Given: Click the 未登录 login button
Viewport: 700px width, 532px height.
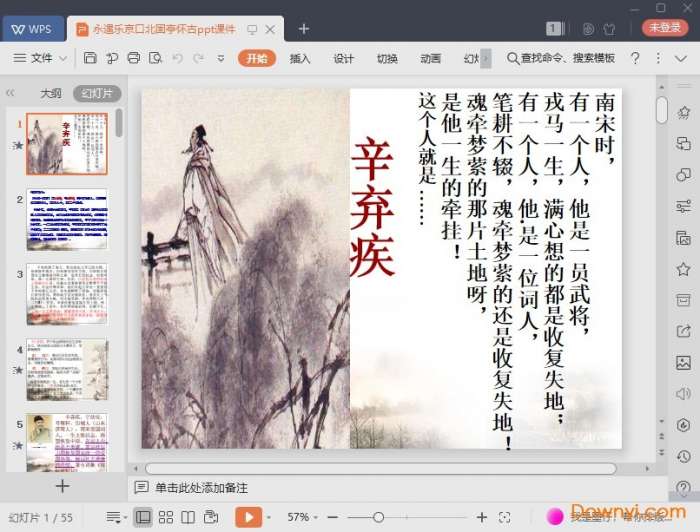Looking at the screenshot, I should coord(665,28).
